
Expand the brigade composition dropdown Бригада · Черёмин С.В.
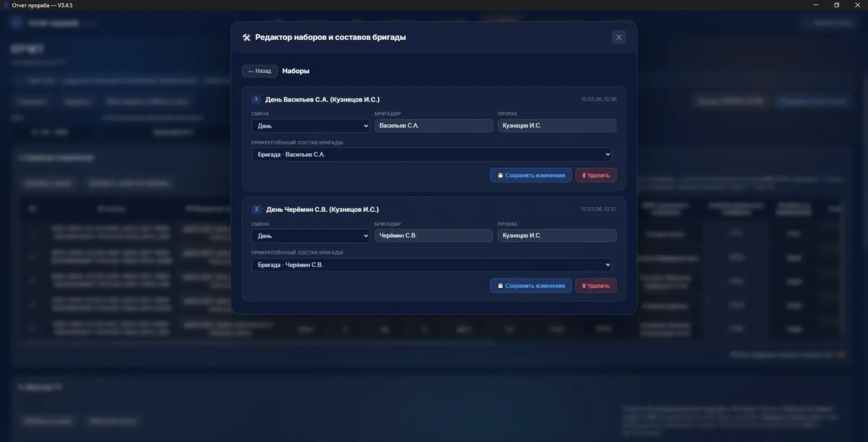[431, 265]
